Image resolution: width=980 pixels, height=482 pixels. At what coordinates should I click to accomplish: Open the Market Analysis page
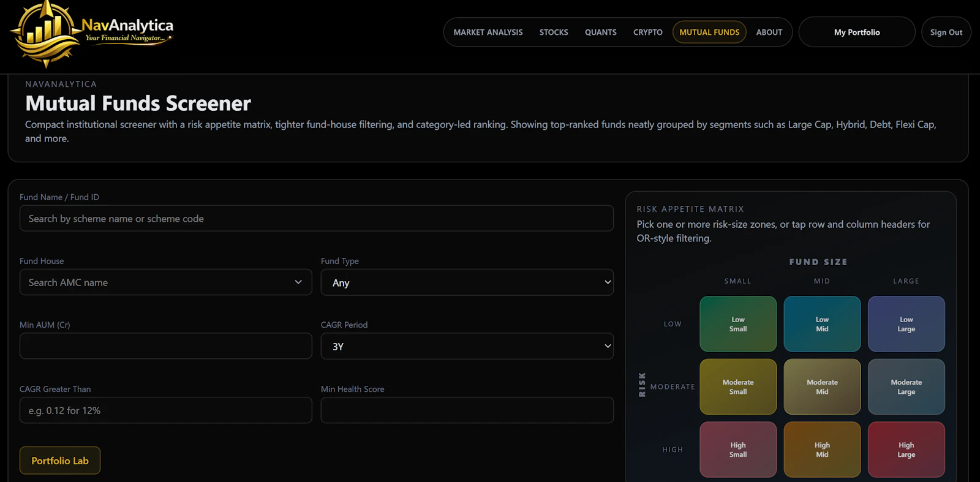click(488, 32)
